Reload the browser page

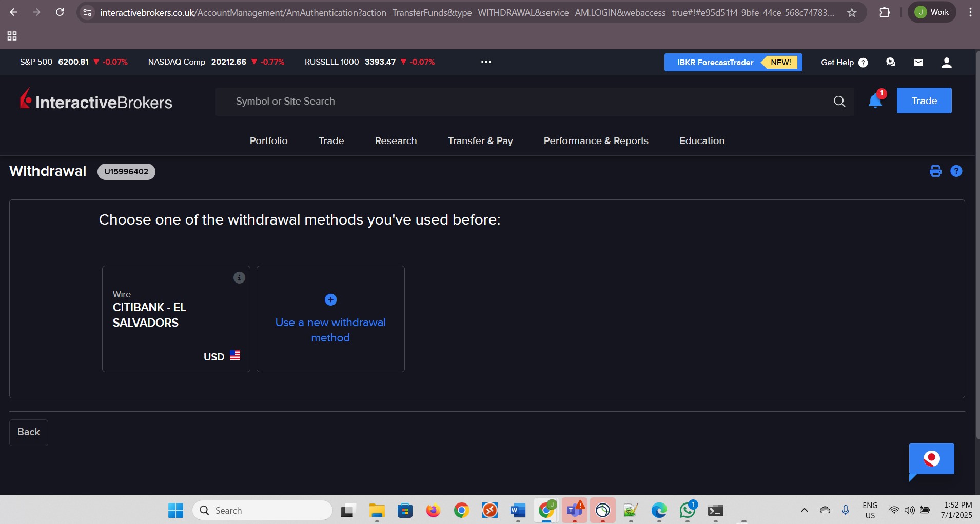click(x=60, y=12)
